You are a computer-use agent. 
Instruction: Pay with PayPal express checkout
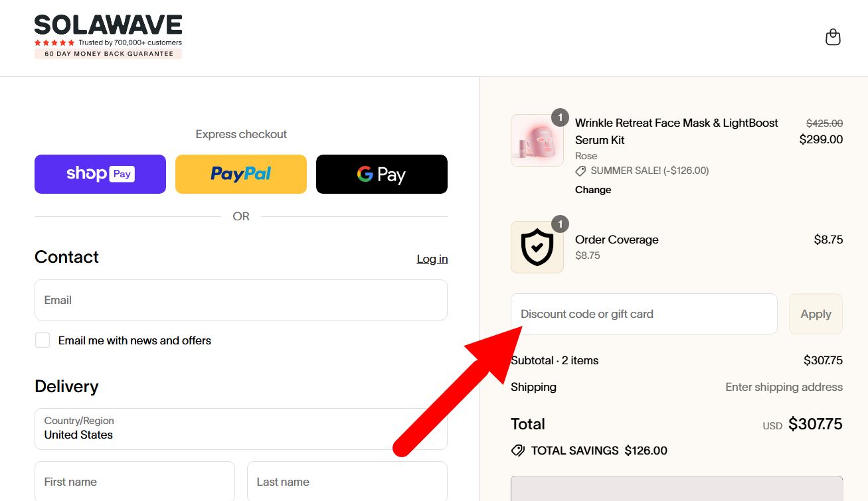click(241, 174)
